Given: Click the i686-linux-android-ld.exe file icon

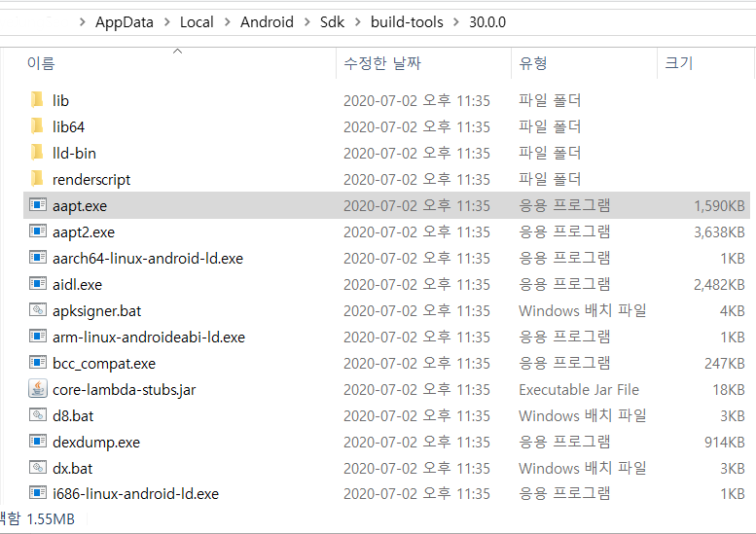Looking at the screenshot, I should (38, 493).
